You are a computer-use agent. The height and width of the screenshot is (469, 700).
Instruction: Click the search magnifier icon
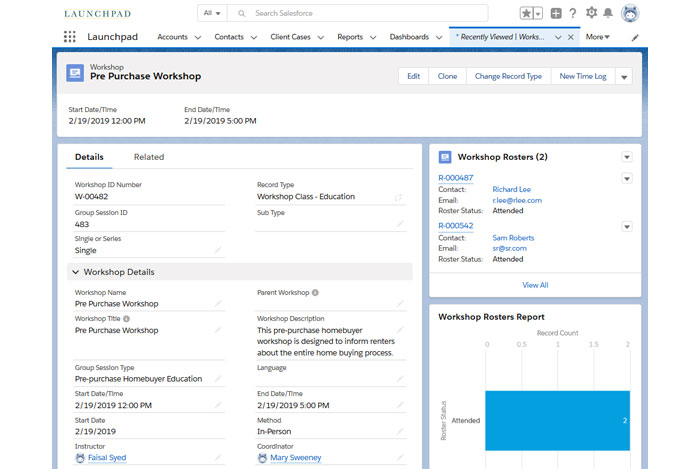(x=242, y=13)
